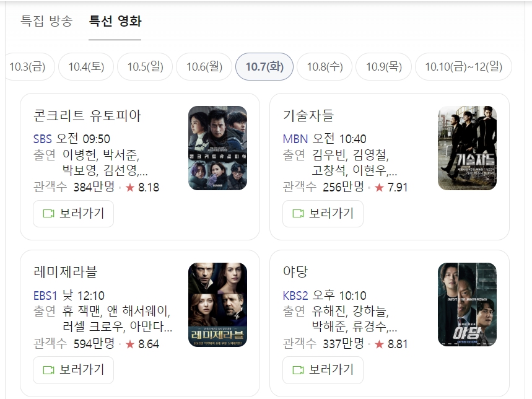
Task: Pick the 10.5(일) date chip
Action: (145, 66)
